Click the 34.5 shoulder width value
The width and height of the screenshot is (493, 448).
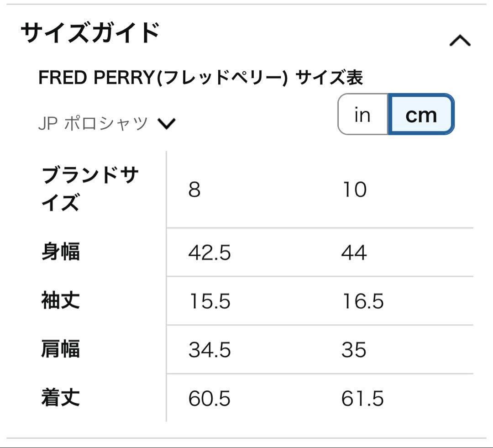click(210, 350)
